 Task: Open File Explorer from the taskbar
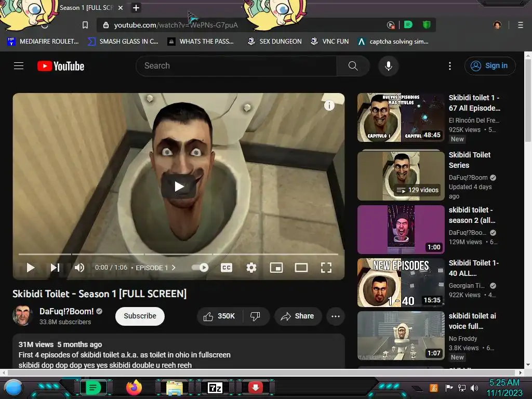point(175,388)
